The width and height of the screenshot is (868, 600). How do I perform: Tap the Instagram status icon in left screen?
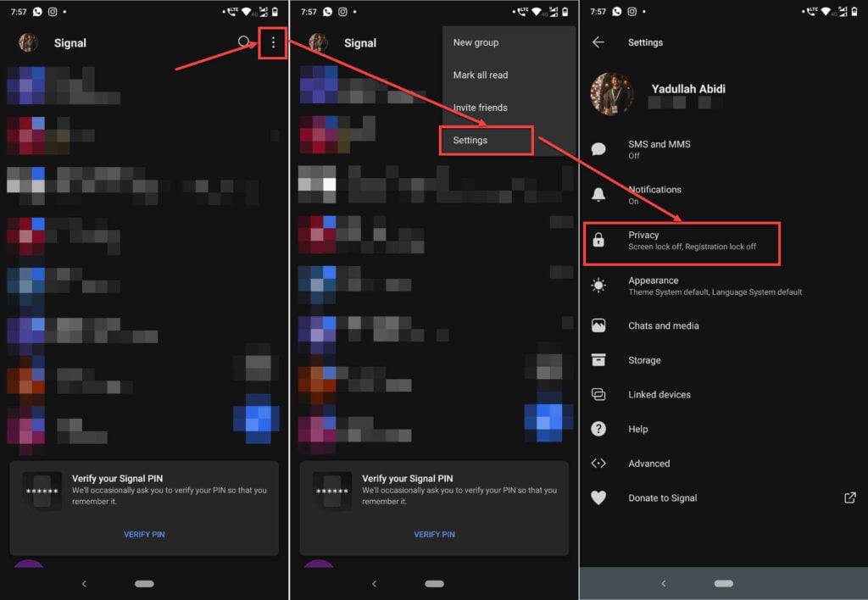tap(53, 12)
